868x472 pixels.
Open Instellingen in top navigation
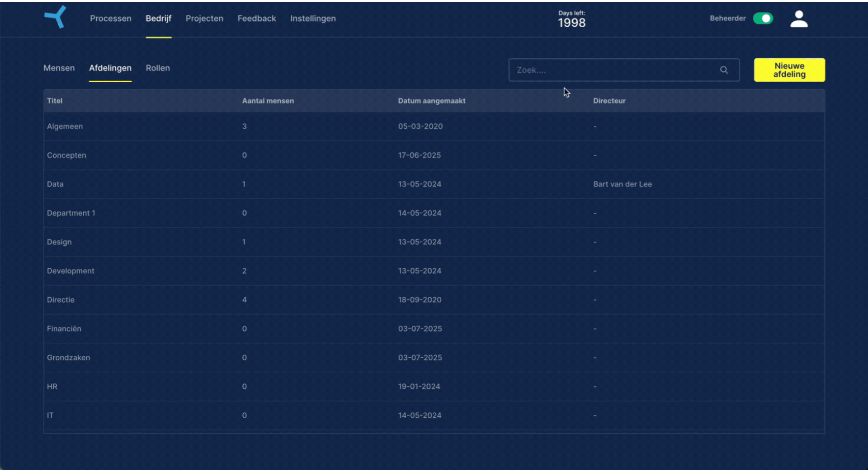(x=313, y=19)
